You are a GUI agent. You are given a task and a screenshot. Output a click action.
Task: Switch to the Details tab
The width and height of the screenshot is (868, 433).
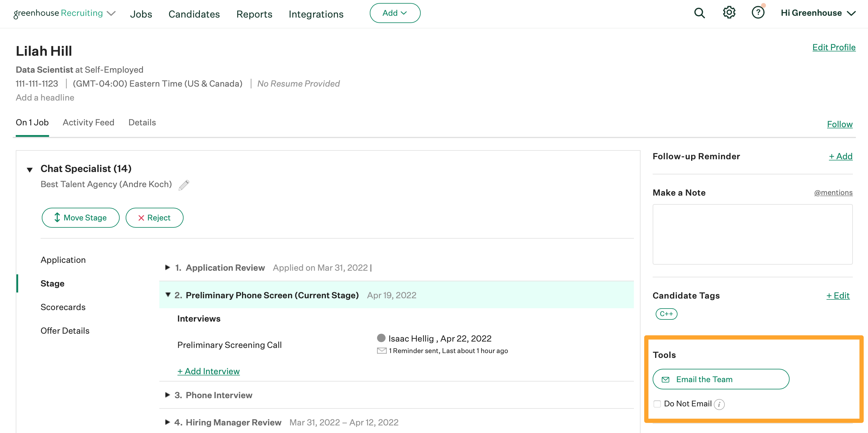pyautogui.click(x=142, y=122)
